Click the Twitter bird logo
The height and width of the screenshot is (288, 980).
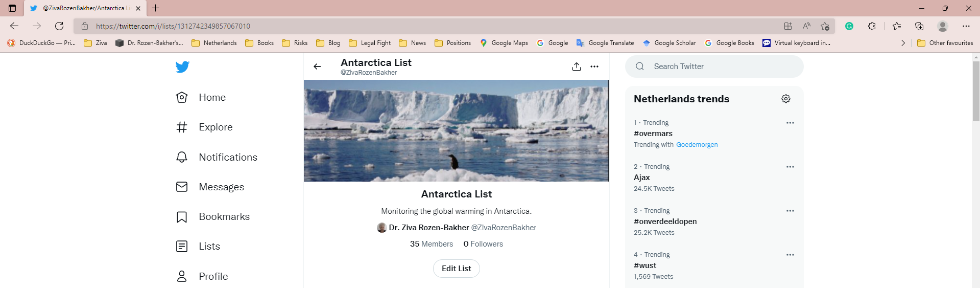(182, 67)
